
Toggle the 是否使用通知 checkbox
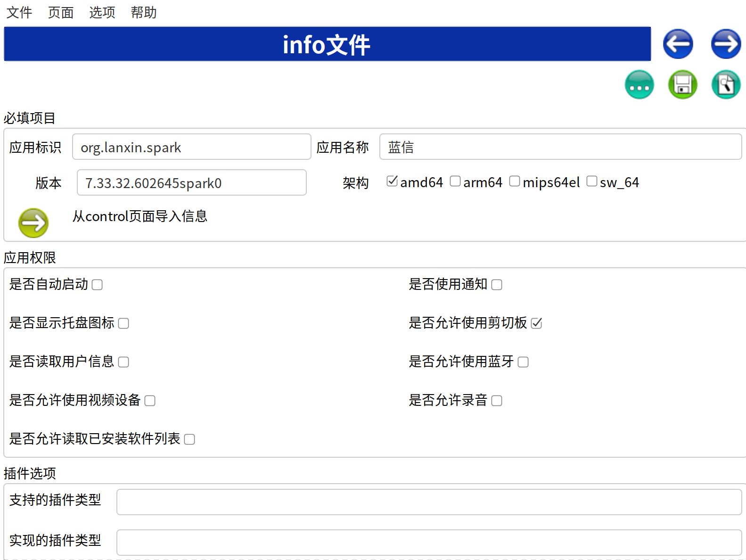click(x=497, y=285)
